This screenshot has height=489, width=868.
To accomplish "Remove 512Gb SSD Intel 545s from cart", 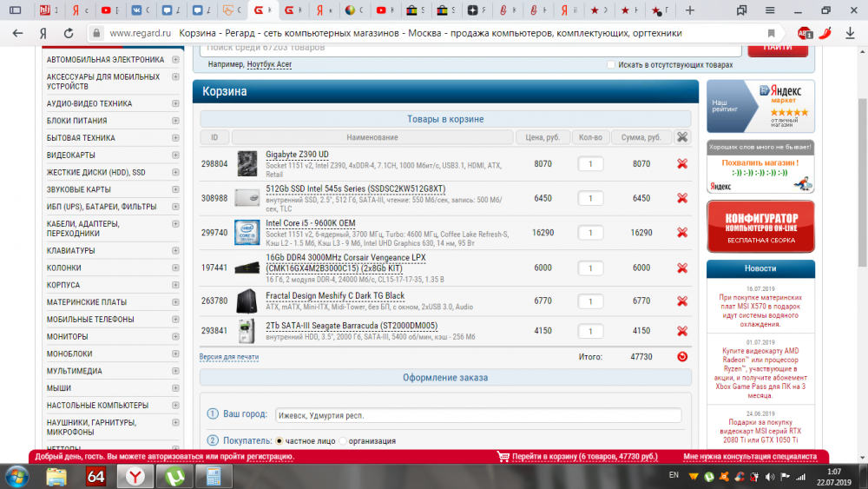I will click(x=682, y=198).
